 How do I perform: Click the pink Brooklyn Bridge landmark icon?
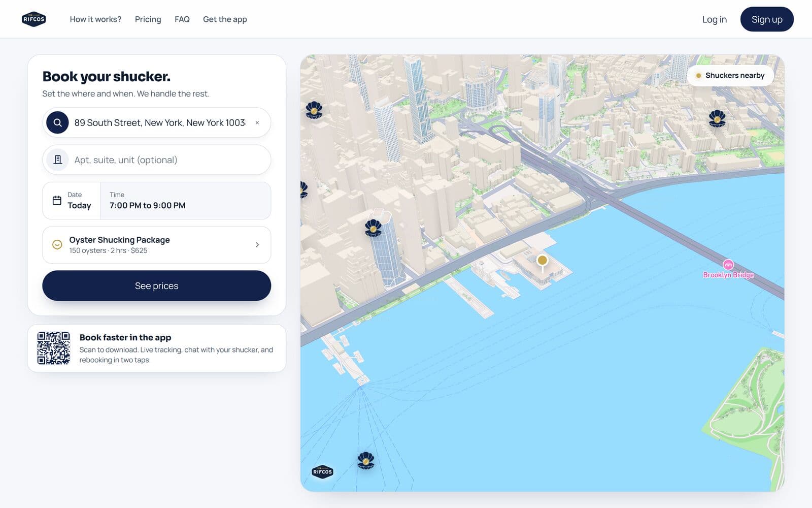tap(728, 265)
